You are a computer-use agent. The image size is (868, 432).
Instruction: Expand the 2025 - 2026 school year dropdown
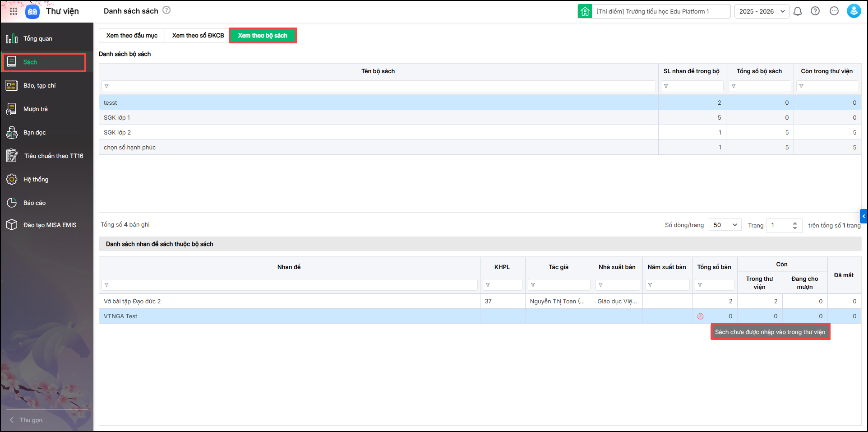[x=762, y=11]
